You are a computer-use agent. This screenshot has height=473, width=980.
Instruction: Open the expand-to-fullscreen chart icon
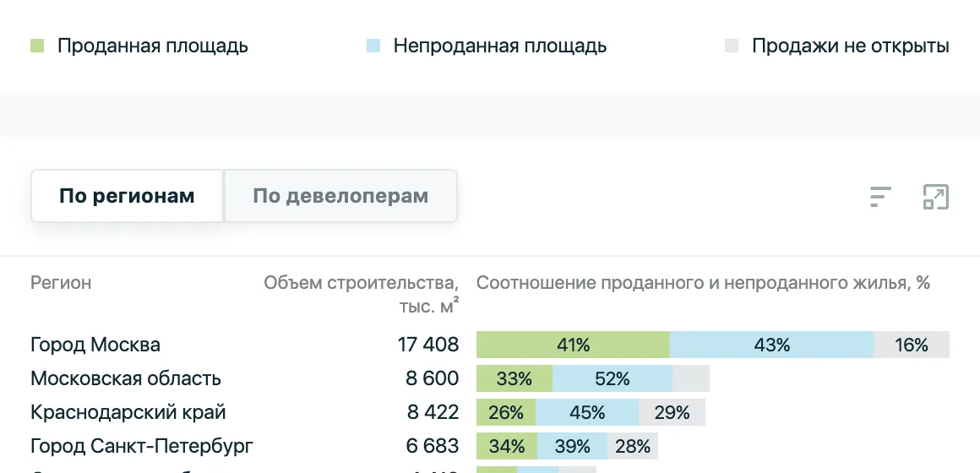(935, 197)
